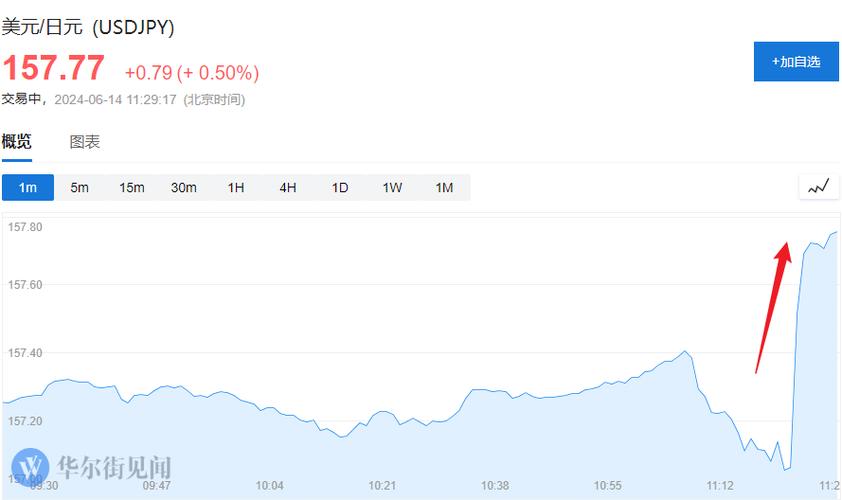The image size is (842, 500).
Task: Select the 1W weekly interval
Action: (x=392, y=187)
